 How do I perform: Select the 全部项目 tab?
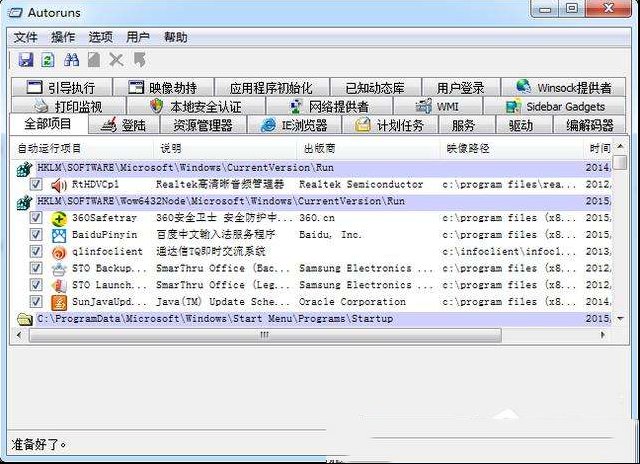(x=49, y=124)
